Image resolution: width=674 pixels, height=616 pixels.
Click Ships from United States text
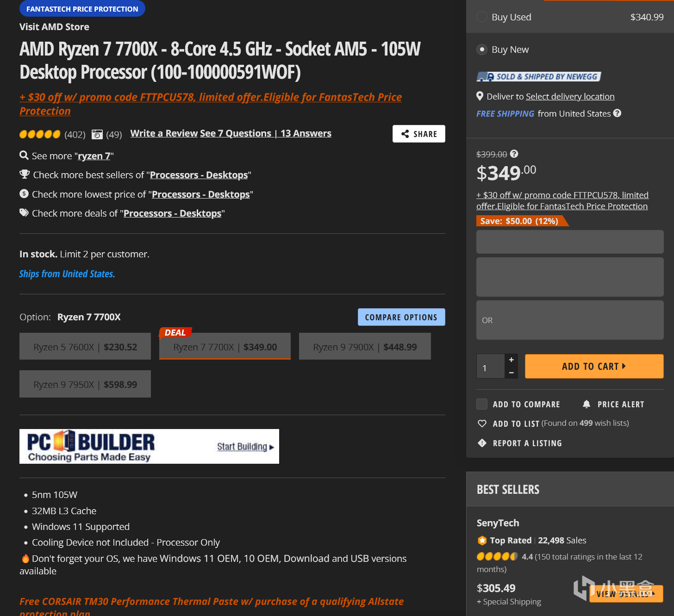[67, 274]
